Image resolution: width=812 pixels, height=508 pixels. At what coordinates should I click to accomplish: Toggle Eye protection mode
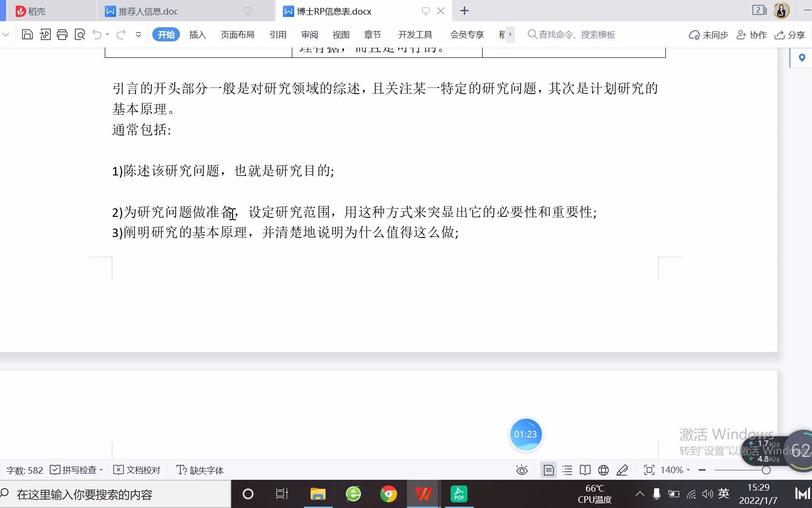click(x=521, y=470)
